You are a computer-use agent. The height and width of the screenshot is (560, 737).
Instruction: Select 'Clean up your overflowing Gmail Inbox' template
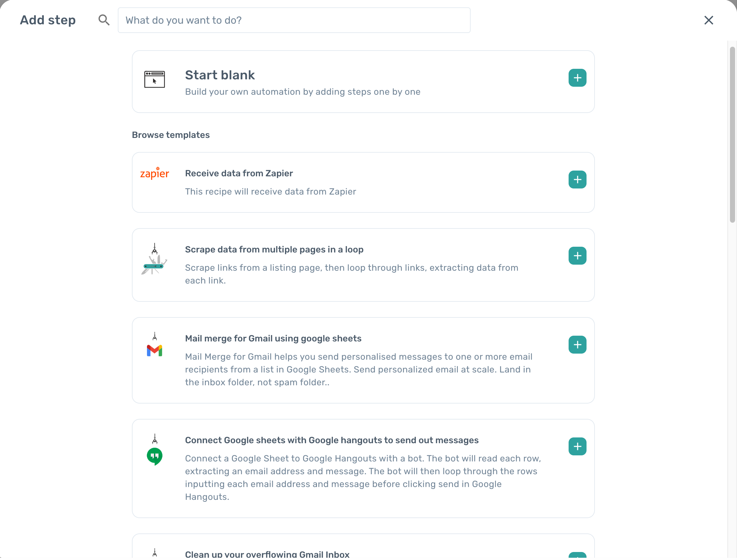coord(267,554)
